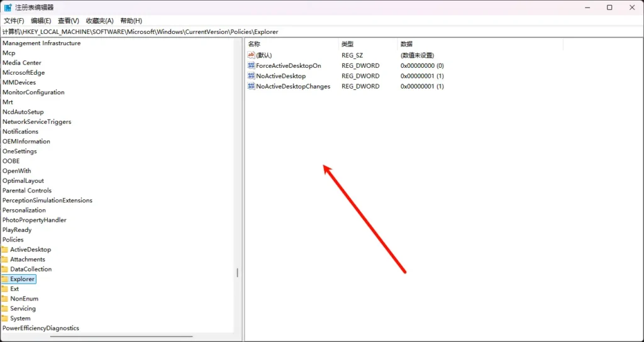Screen dimensions: 644x342
Task: Click the registry path address bar
Action: [x=322, y=31]
